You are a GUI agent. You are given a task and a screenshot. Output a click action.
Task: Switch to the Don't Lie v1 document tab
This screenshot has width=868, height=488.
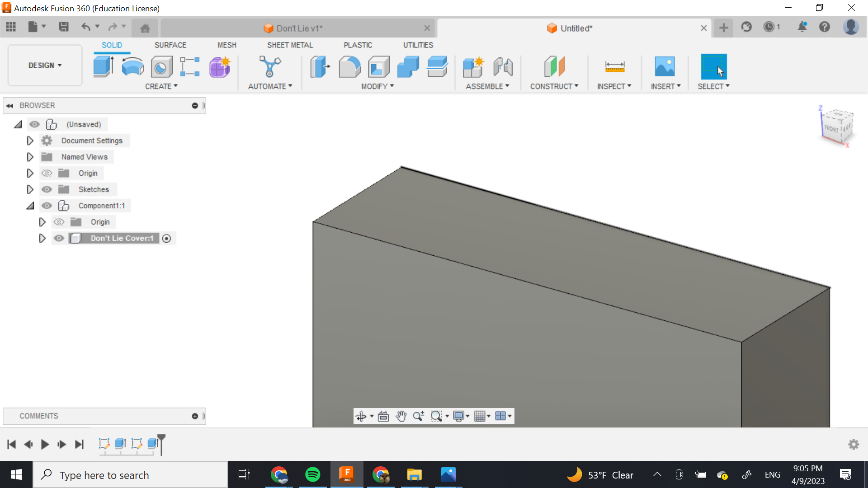pyautogui.click(x=299, y=28)
